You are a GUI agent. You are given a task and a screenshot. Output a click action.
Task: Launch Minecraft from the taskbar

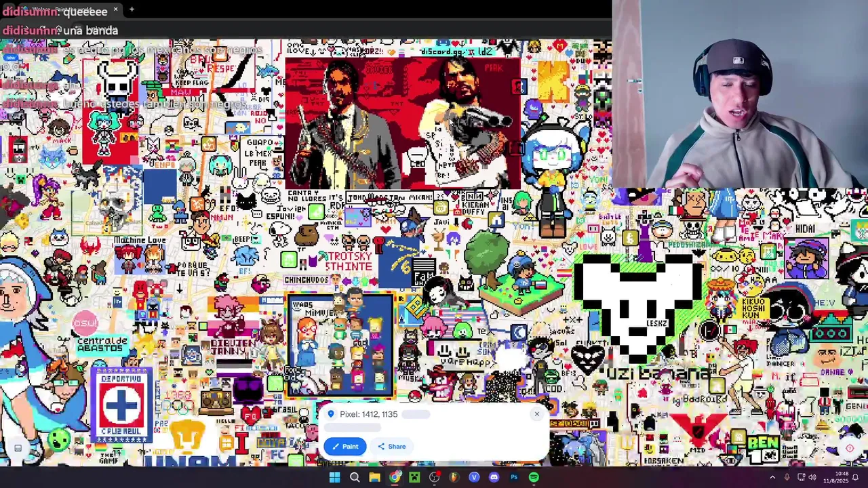tap(414, 477)
